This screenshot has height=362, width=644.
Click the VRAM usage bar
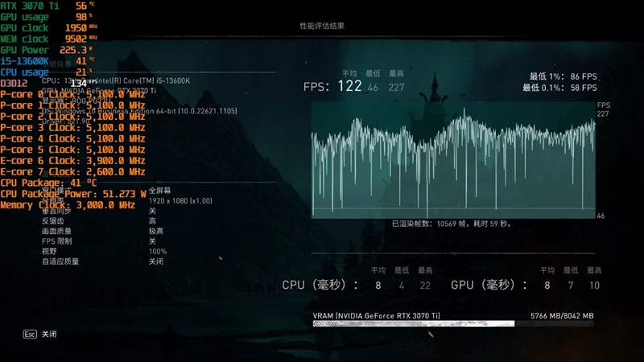click(453, 324)
